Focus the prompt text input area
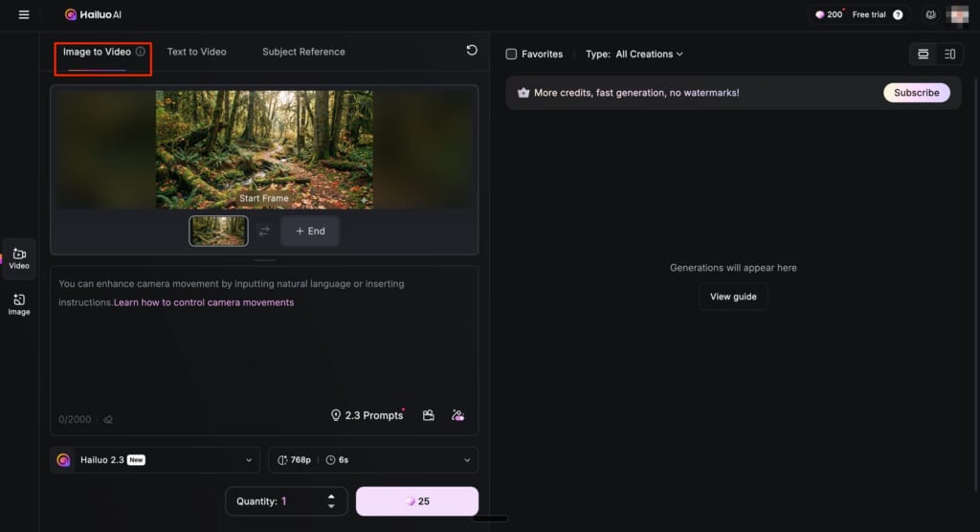Screen dimensions: 980x532 [264, 350]
